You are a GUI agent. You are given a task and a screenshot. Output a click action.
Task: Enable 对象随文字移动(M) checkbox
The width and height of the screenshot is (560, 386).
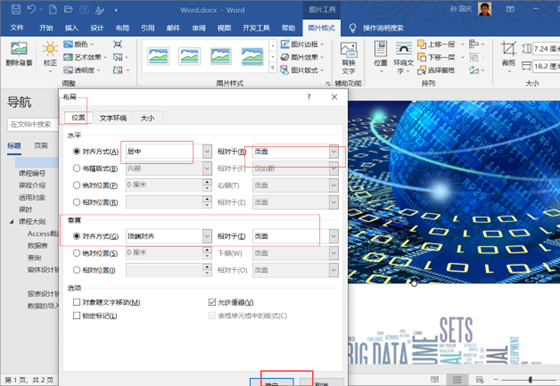click(x=76, y=302)
